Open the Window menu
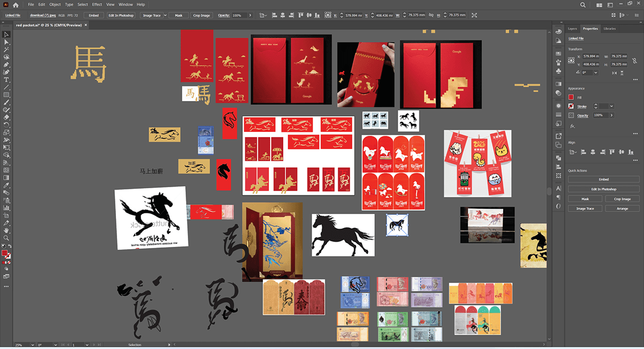The image size is (644, 349). 125,4
